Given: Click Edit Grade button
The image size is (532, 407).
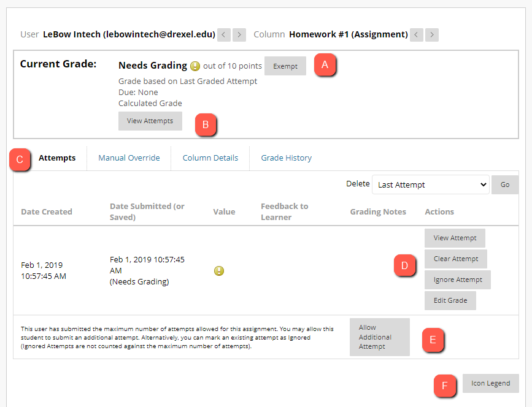Looking at the screenshot, I should [x=450, y=300].
